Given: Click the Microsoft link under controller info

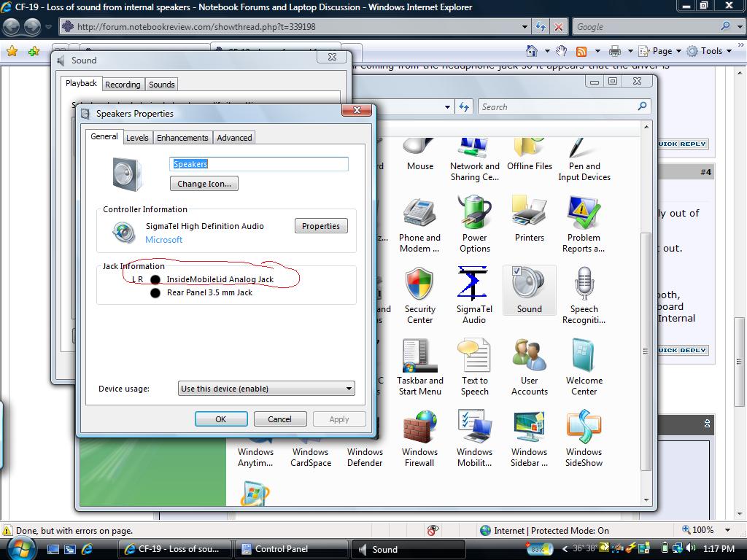Looking at the screenshot, I should (x=163, y=239).
